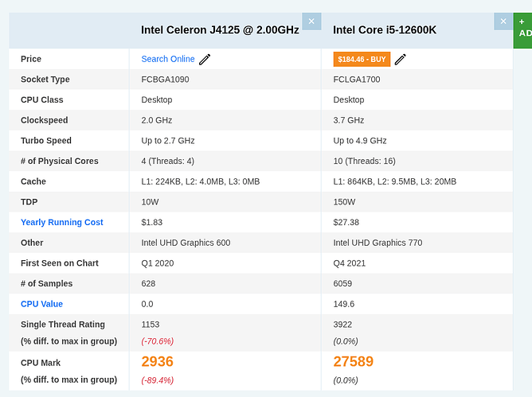Click Intel Celeron J4125 @ 2.00GHz heading

pos(220,29)
